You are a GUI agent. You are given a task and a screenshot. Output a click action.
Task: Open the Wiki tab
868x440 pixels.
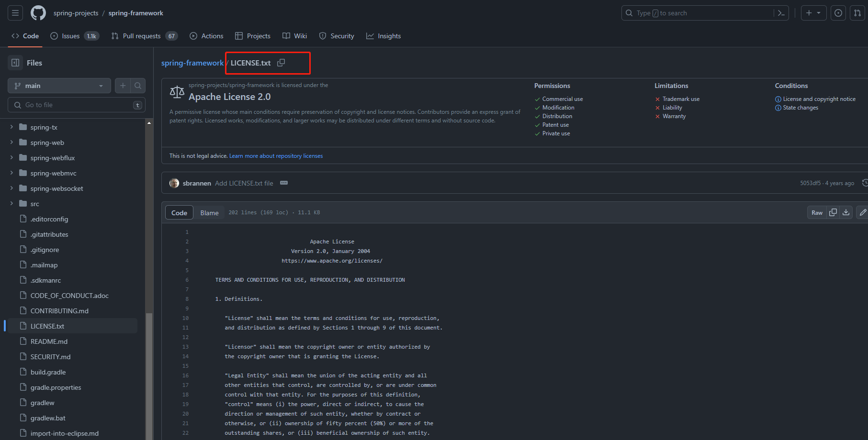[294, 36]
